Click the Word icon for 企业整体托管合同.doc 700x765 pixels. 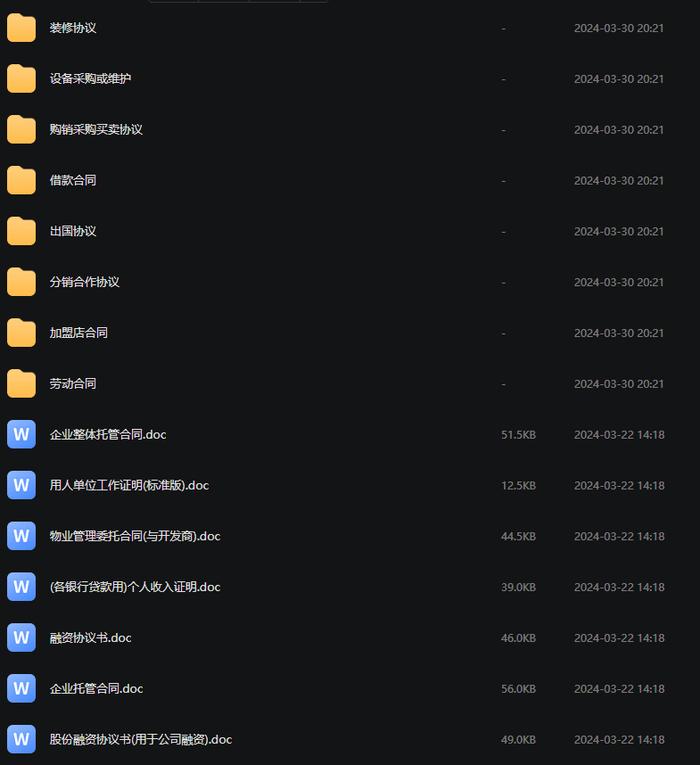click(21, 434)
